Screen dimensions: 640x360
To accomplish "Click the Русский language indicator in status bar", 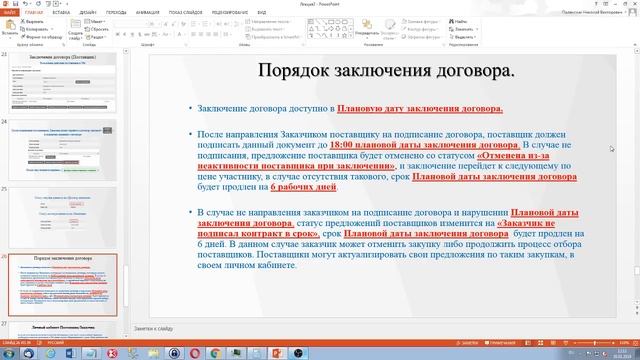I will point(56,343).
